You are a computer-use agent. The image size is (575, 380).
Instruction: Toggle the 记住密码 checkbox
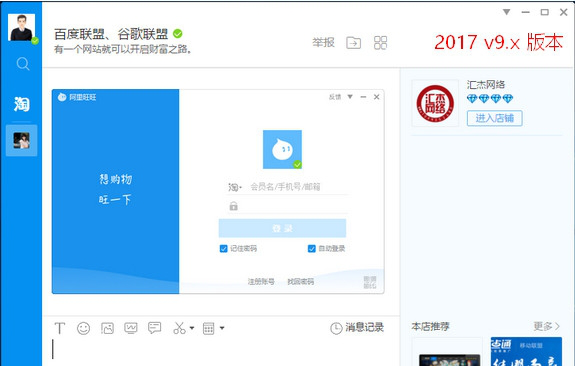pyautogui.click(x=223, y=249)
